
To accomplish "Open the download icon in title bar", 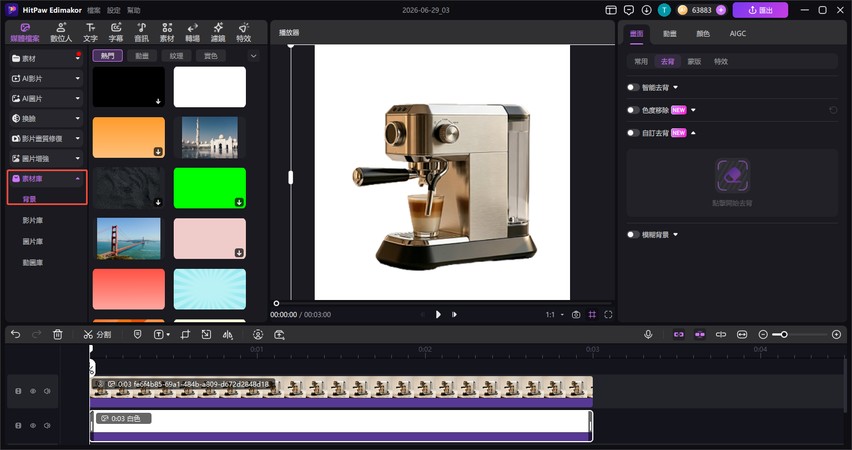I will click(646, 10).
